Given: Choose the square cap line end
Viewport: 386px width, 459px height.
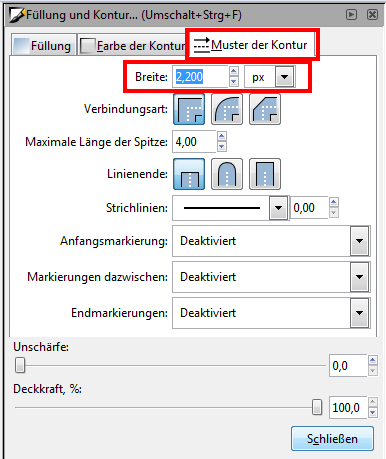Looking at the screenshot, I should tap(265, 174).
